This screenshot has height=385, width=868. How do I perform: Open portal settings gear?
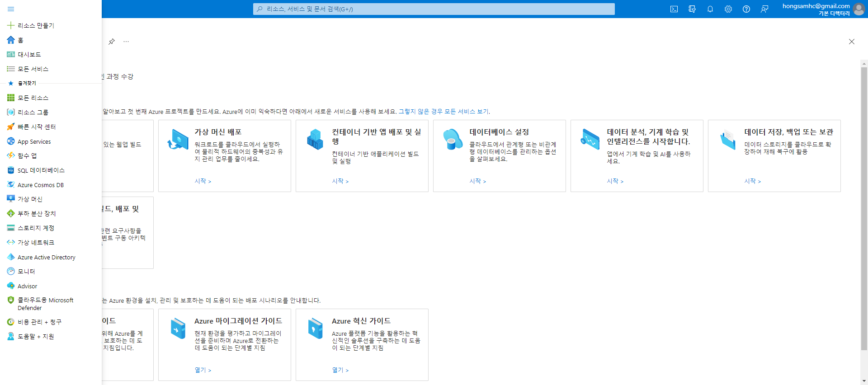pos(728,9)
